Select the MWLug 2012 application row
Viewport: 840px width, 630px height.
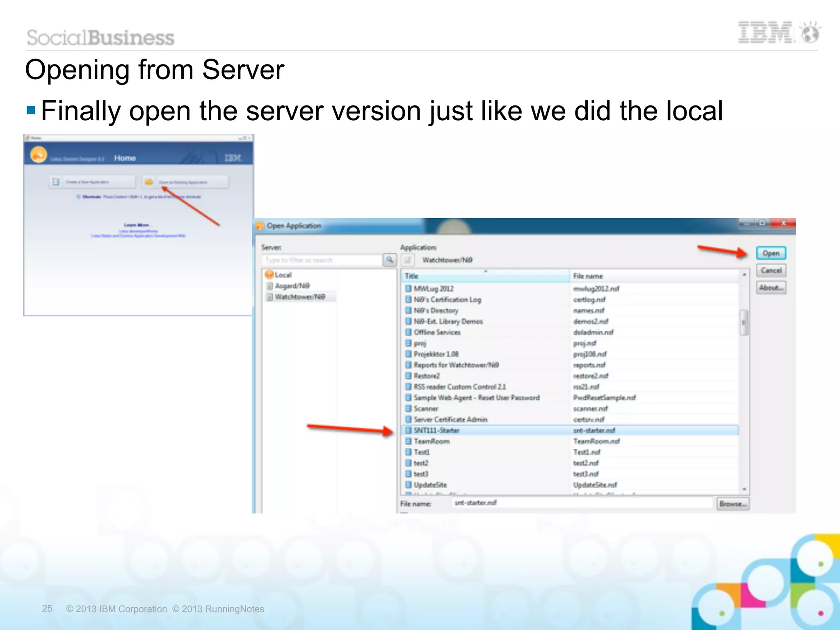[570, 289]
